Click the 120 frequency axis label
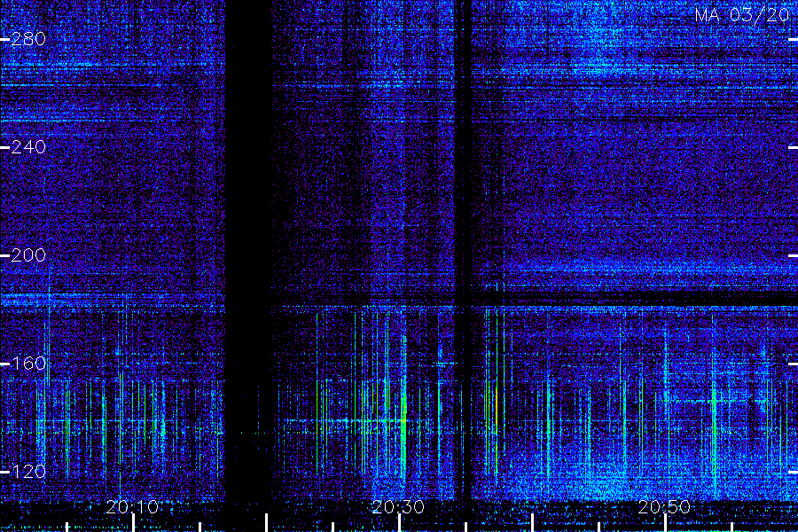798x532 pixels. coord(28,472)
